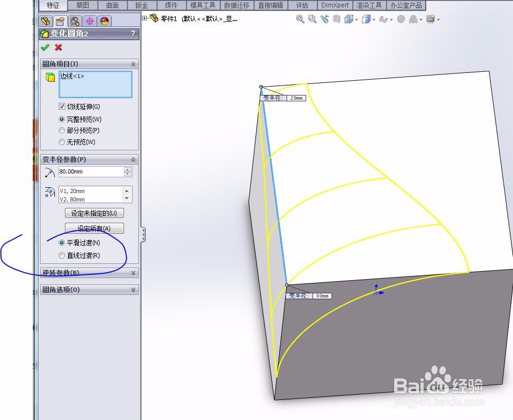Switch to the 钣金 tab
513x420 pixels.
[141, 5]
